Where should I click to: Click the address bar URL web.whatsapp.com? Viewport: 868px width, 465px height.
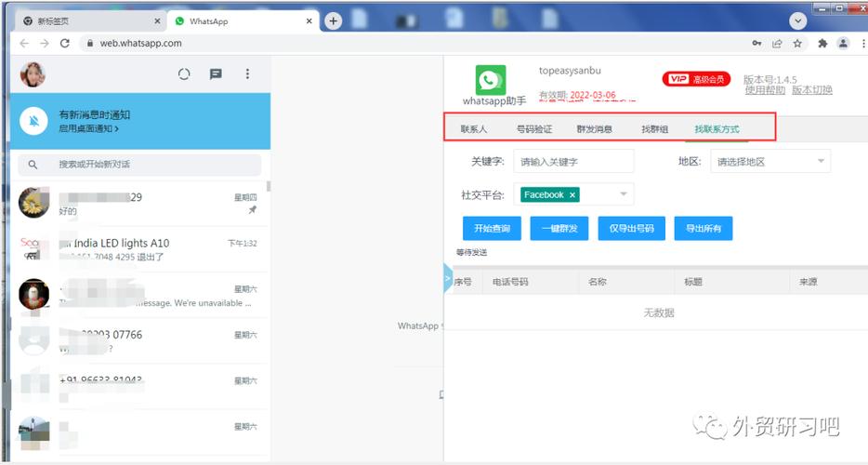[x=140, y=43]
